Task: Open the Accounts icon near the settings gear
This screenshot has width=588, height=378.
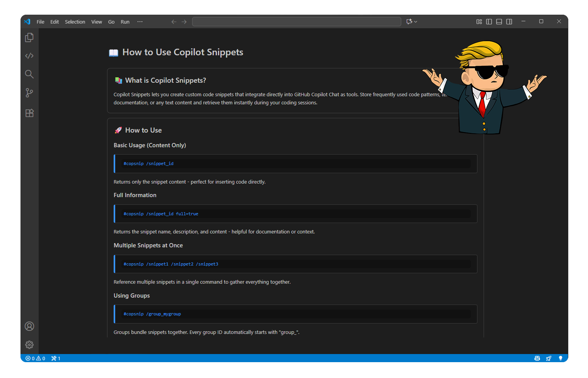Action: pos(29,326)
